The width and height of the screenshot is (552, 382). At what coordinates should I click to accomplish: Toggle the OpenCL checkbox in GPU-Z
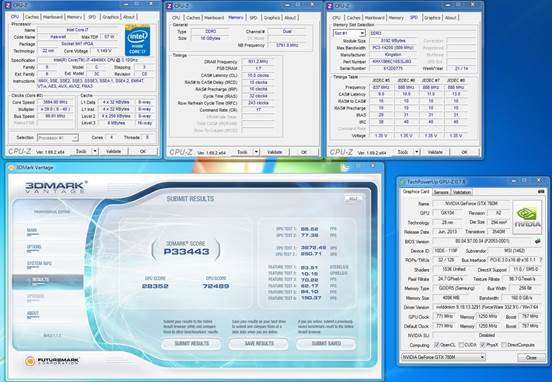pyautogui.click(x=437, y=345)
